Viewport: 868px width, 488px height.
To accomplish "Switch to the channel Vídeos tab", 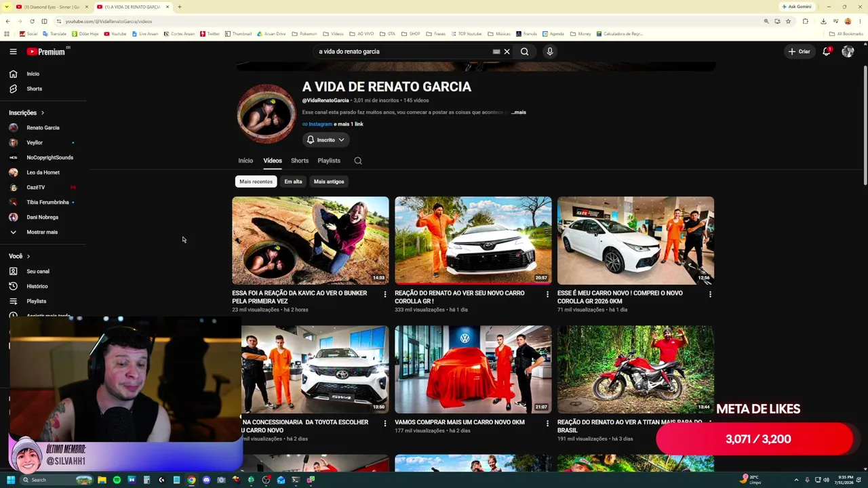I will 273,161.
